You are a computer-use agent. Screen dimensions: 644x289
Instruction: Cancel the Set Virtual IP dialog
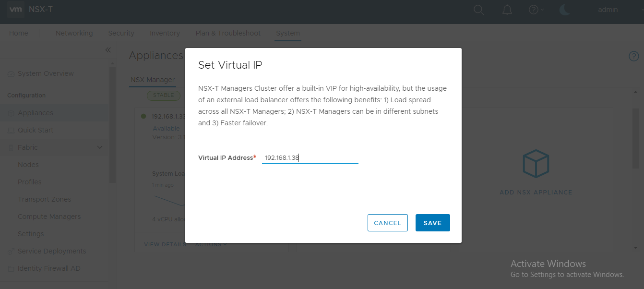point(387,223)
